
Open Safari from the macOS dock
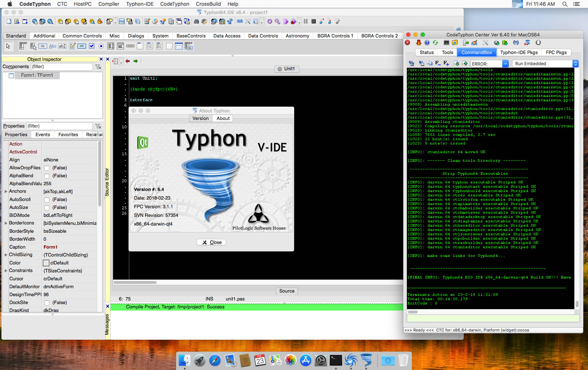point(215,360)
